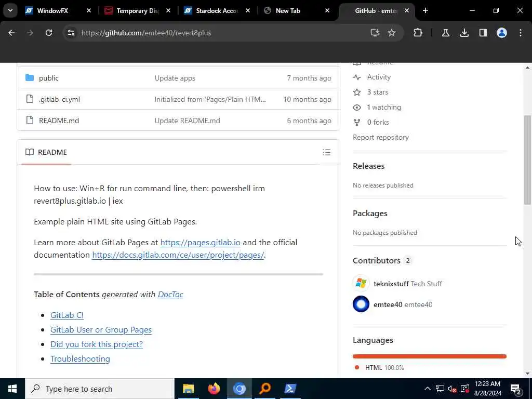Open the DocToc link
Image resolution: width=532 pixels, height=399 pixels.
tap(170, 295)
